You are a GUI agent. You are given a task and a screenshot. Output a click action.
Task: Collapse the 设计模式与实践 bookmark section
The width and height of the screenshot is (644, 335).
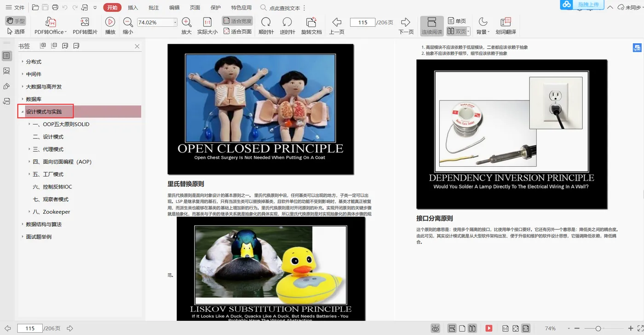tap(23, 112)
